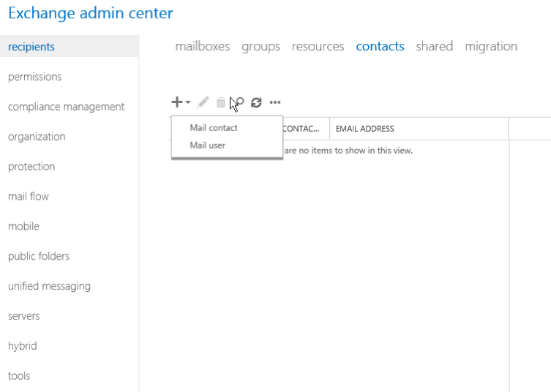Click the trash delete icon
Image resolution: width=551 pixels, height=392 pixels.
221,102
